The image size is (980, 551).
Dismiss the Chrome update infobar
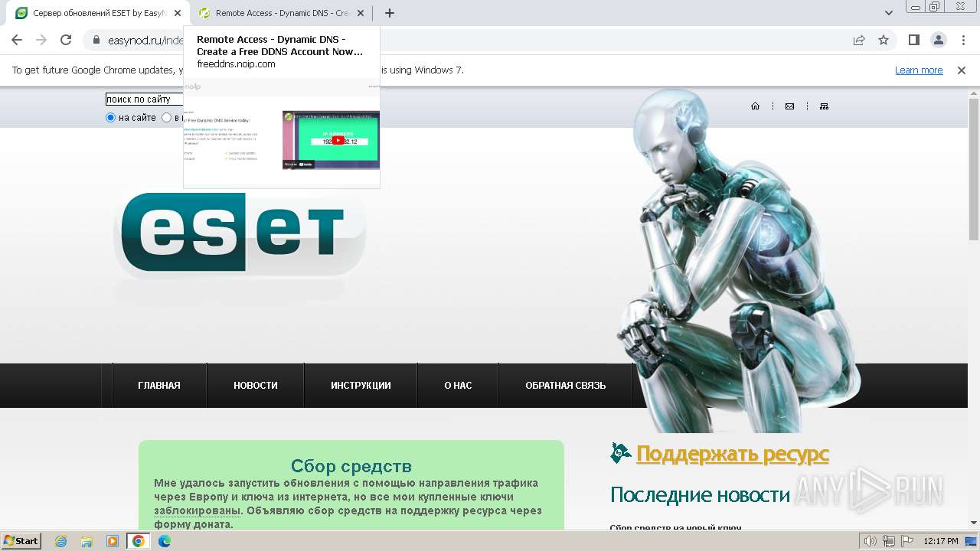962,70
